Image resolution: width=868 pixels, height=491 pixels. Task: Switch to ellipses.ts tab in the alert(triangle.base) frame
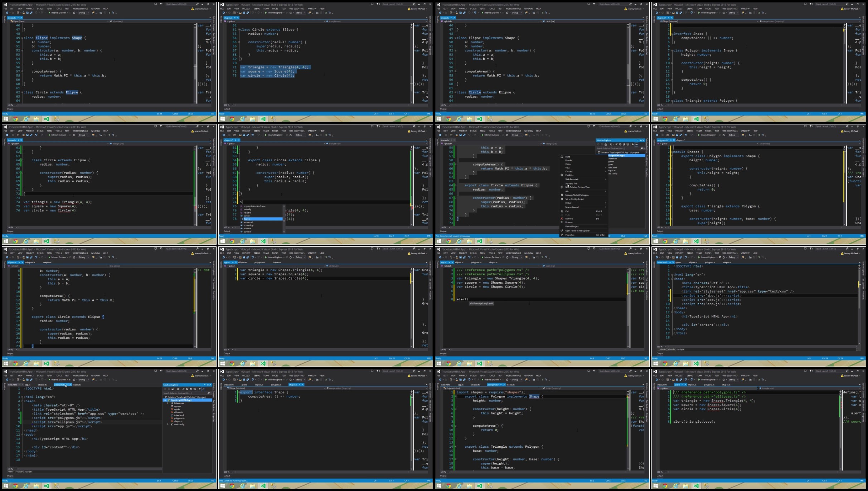pyautogui.click(x=692, y=385)
